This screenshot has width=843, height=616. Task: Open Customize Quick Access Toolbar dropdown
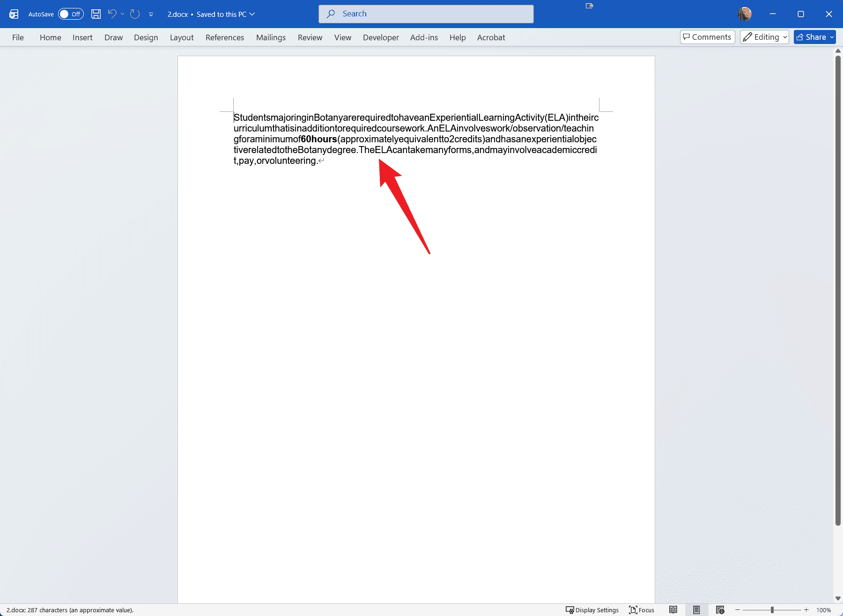tap(151, 15)
